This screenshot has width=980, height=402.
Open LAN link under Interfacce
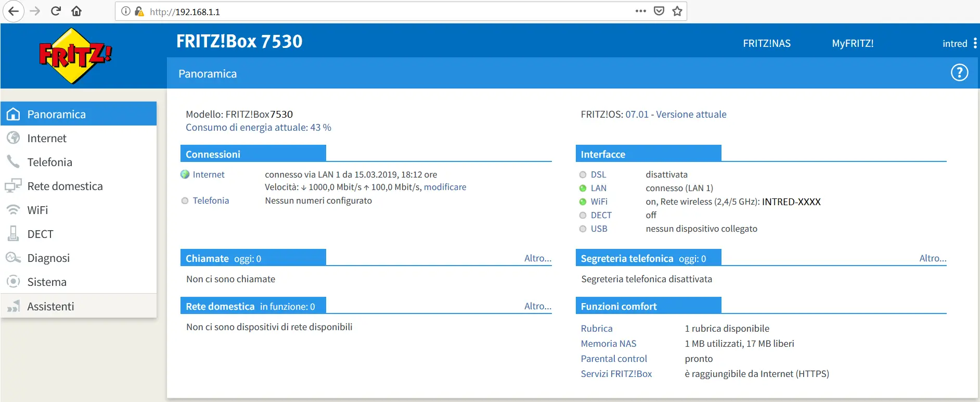tap(598, 188)
